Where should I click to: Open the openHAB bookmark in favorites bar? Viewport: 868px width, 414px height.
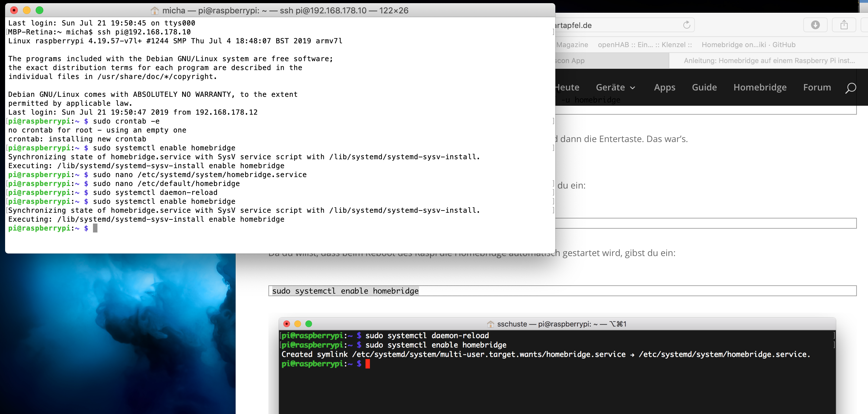[644, 45]
